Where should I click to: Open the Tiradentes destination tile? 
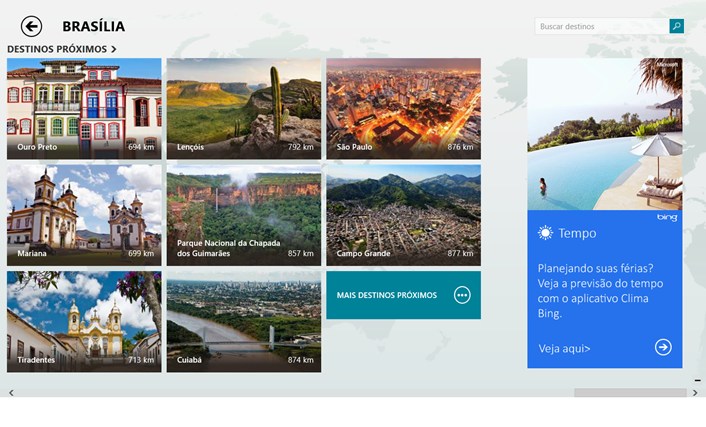pos(84,321)
